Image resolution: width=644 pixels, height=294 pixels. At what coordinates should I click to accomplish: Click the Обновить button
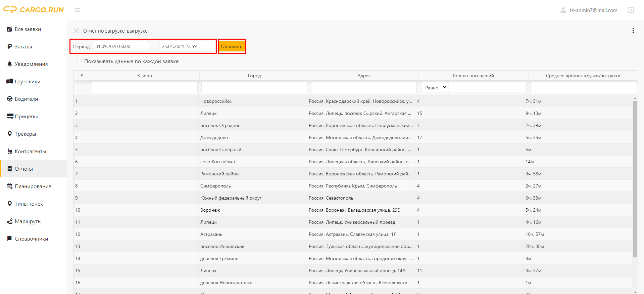click(232, 46)
